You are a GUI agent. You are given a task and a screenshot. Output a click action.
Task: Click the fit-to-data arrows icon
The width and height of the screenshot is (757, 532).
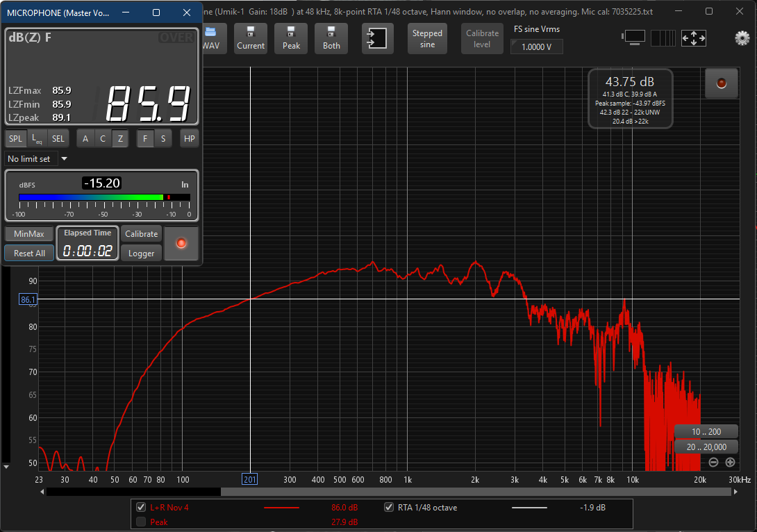click(x=694, y=38)
